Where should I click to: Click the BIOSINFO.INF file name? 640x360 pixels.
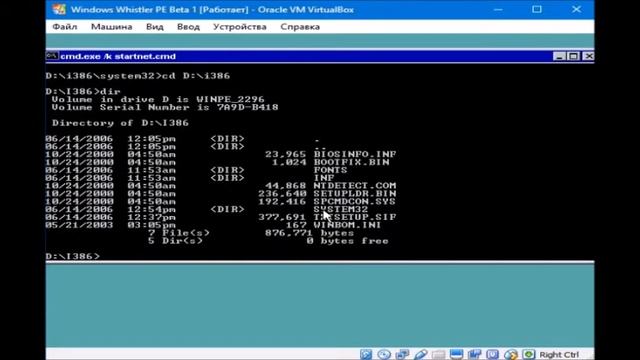[355, 154]
